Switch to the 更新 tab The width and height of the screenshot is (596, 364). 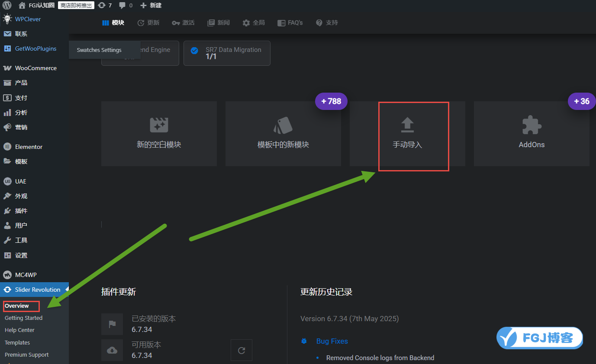[x=148, y=23]
